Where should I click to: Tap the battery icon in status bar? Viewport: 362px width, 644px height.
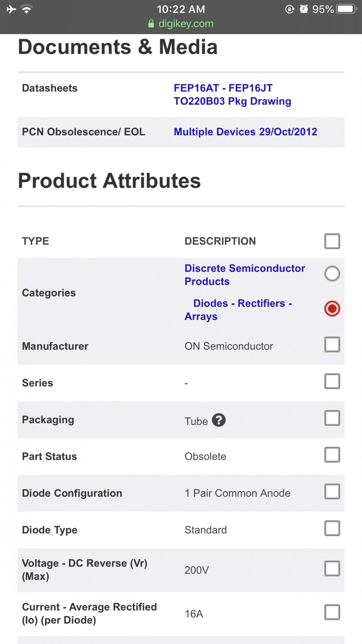tap(346, 9)
